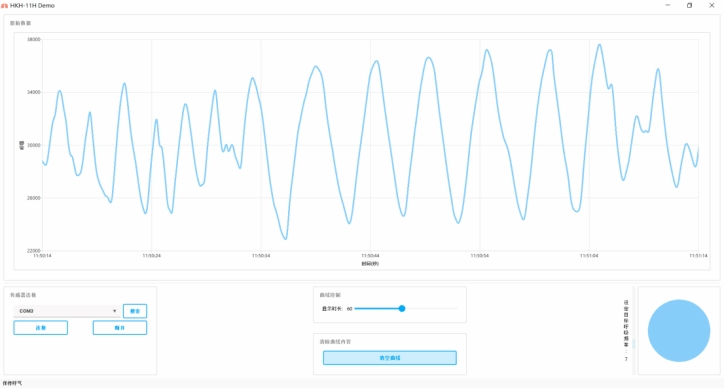Screen dimensions: 724x389
Task: Click the display duration slider handle
Action: [x=402, y=308]
